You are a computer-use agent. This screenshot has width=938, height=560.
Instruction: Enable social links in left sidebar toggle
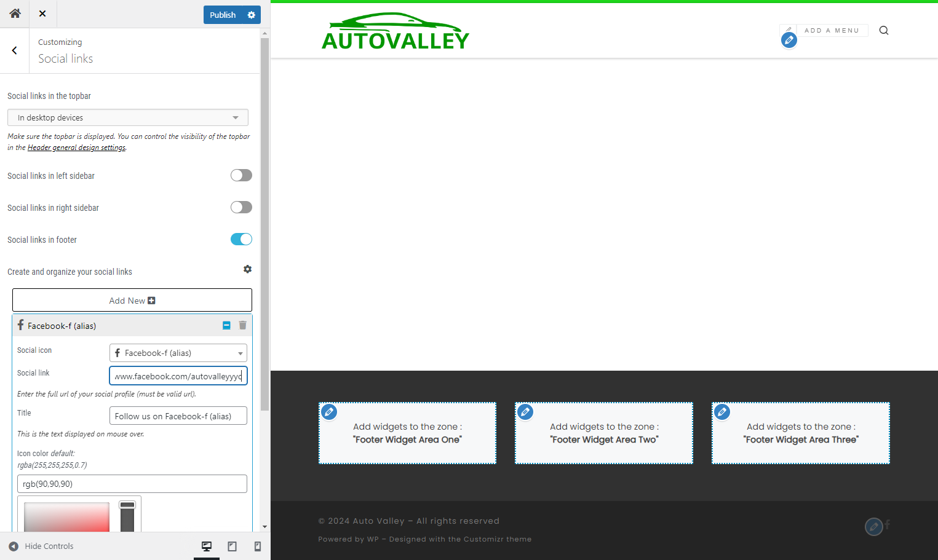pos(241,175)
